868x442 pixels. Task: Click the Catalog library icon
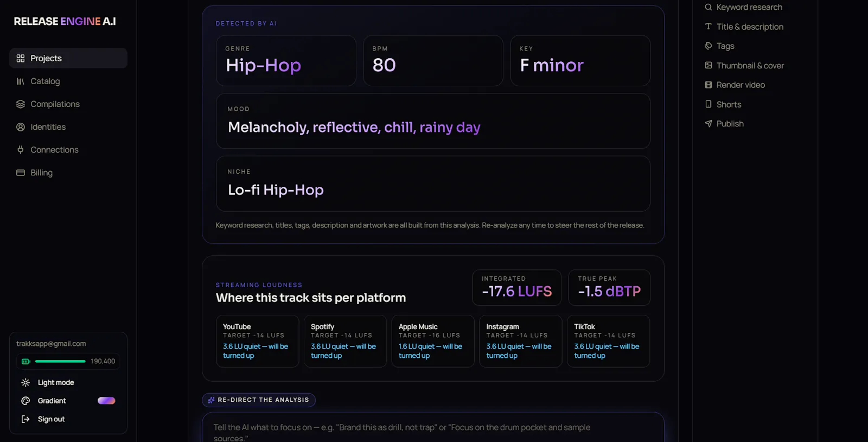pos(21,81)
